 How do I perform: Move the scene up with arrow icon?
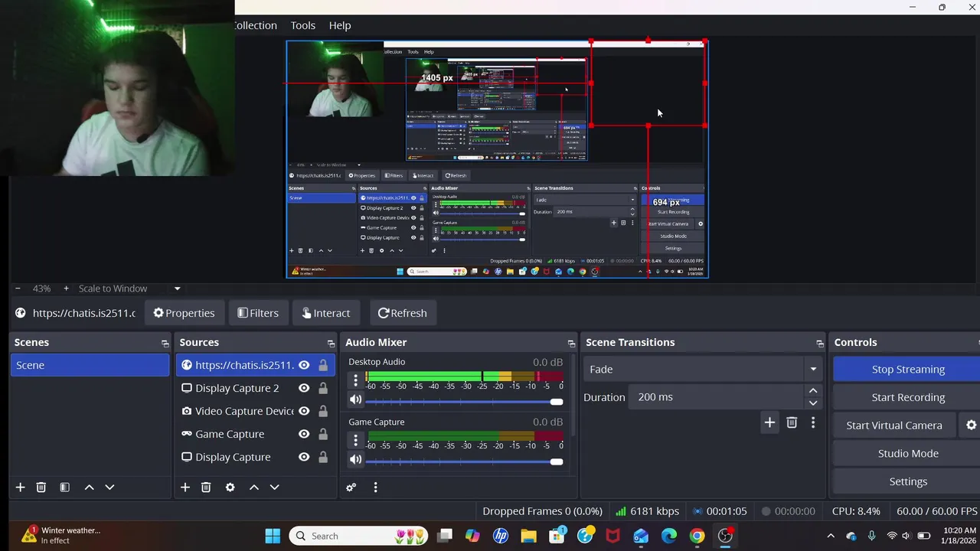[x=89, y=487]
